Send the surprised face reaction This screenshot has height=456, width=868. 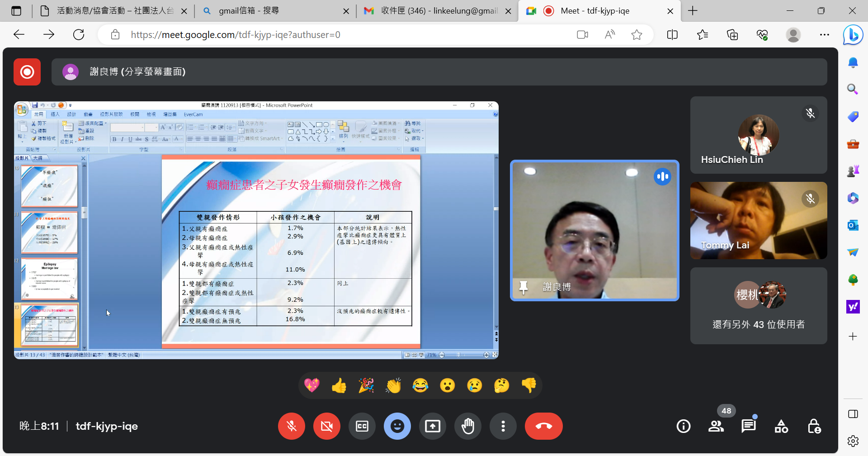(x=448, y=385)
